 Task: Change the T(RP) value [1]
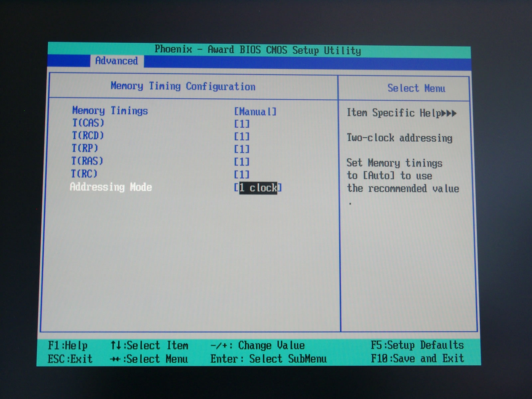point(242,149)
